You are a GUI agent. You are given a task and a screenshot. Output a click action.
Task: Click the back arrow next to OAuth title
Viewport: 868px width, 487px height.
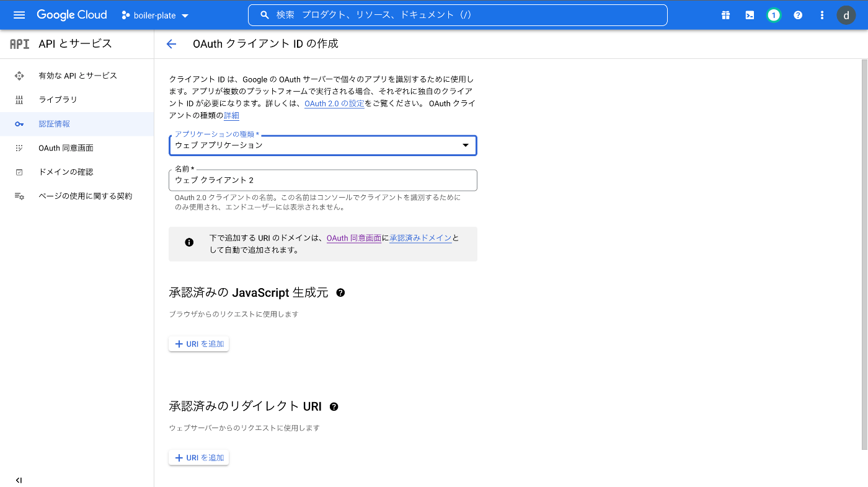[x=171, y=43]
